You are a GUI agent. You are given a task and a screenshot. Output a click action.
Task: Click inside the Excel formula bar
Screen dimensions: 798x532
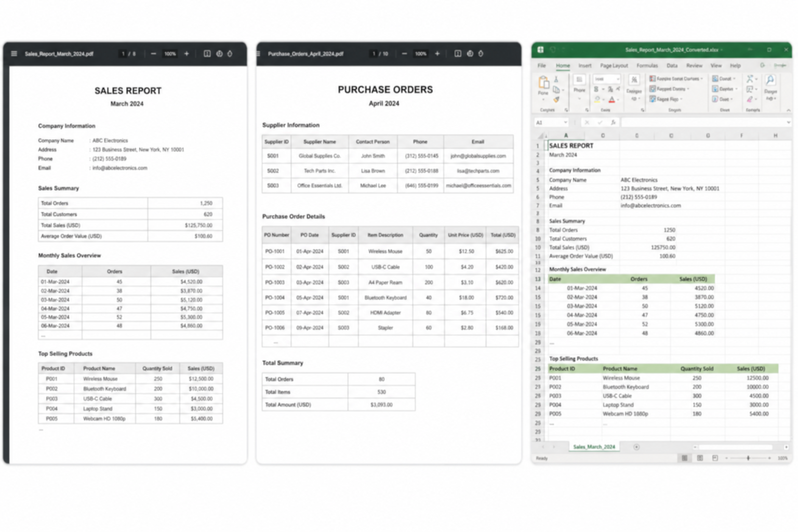click(703, 122)
